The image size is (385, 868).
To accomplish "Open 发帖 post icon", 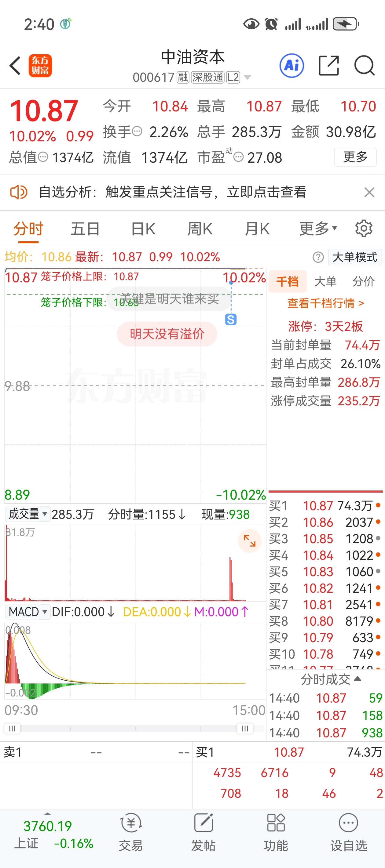I will (204, 832).
